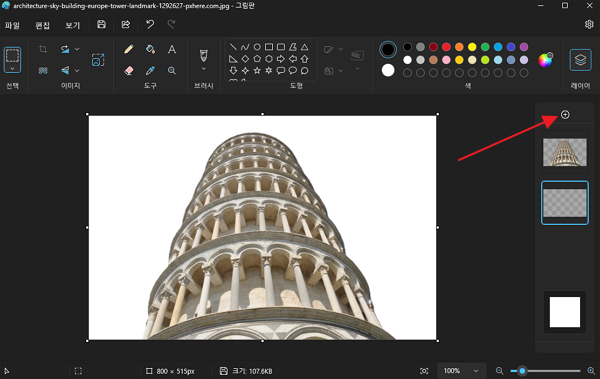Pick the Rounded rectangle callout shape
Image resolution: width=600 pixels, height=379 pixels.
281,71
